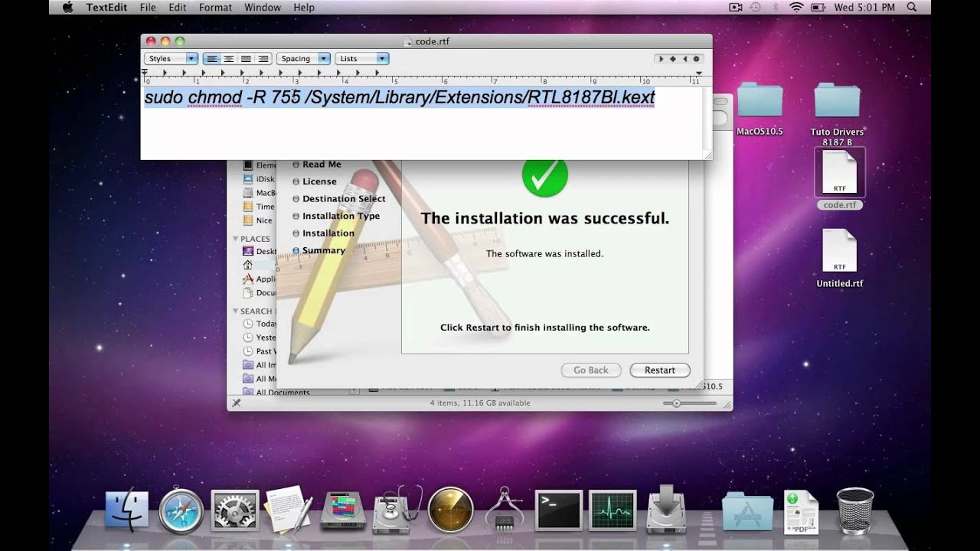The width and height of the screenshot is (980, 551).
Task: Open the Help menu
Action: (304, 7)
